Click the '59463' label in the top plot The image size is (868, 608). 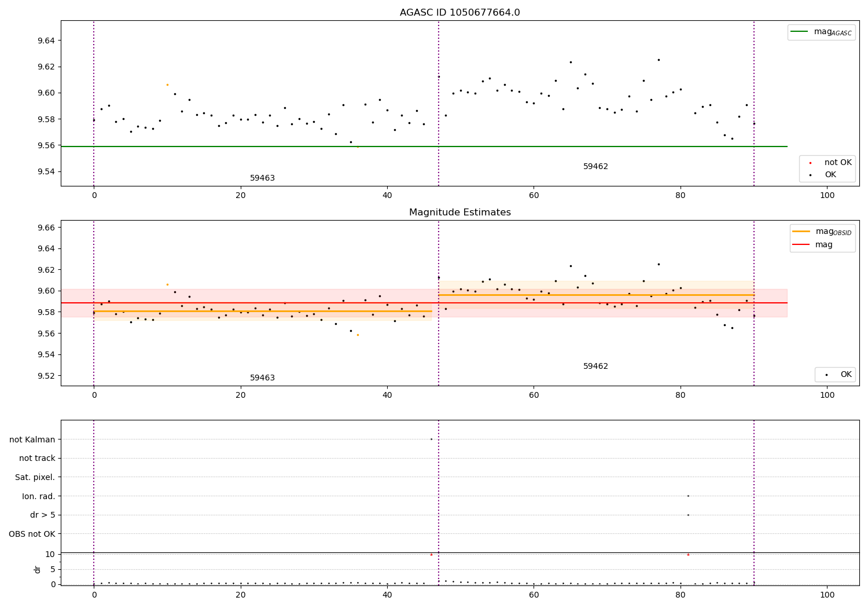pyautogui.click(x=262, y=178)
